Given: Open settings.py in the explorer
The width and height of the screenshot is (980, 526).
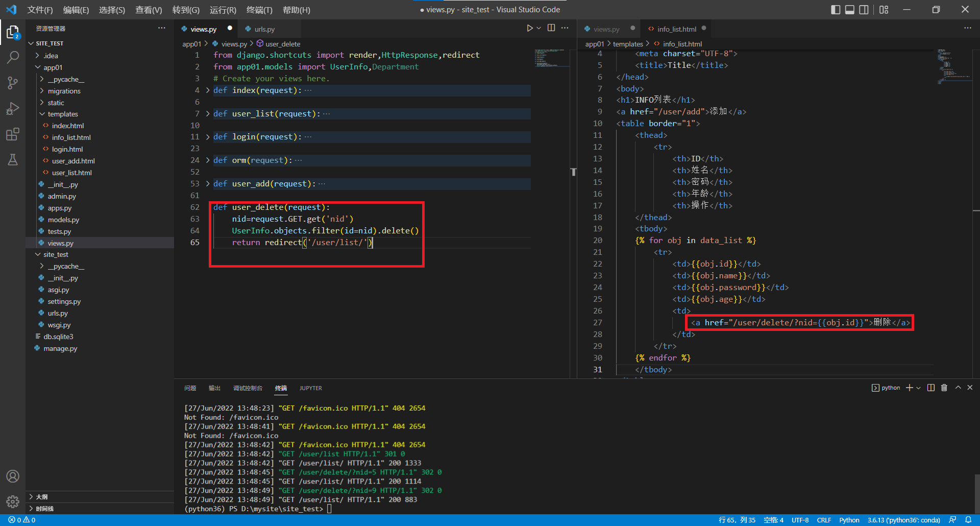Looking at the screenshot, I should pyautogui.click(x=64, y=301).
